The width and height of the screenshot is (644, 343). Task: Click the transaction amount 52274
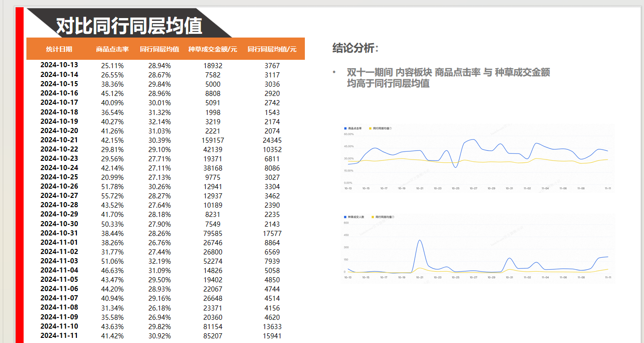pyautogui.click(x=213, y=261)
